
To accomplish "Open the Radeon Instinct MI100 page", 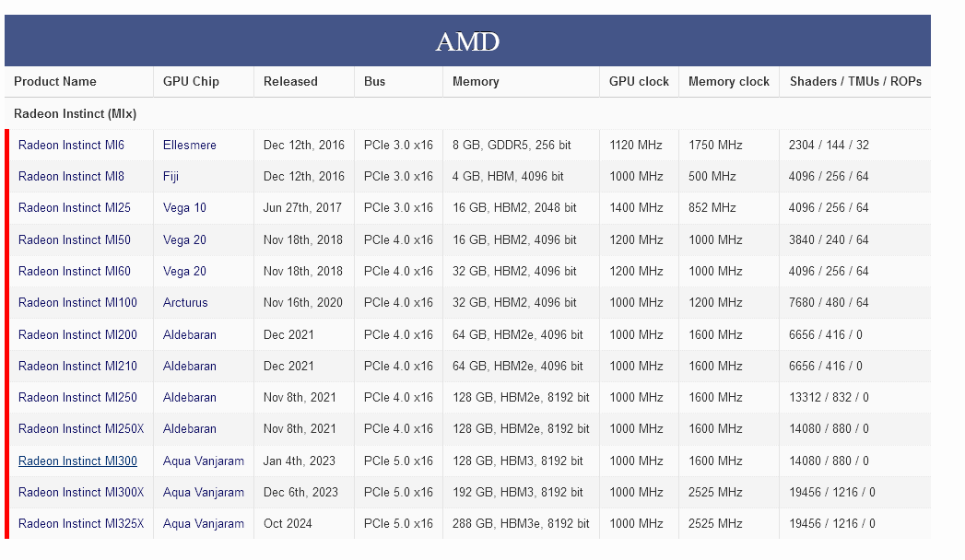I will (x=77, y=302).
